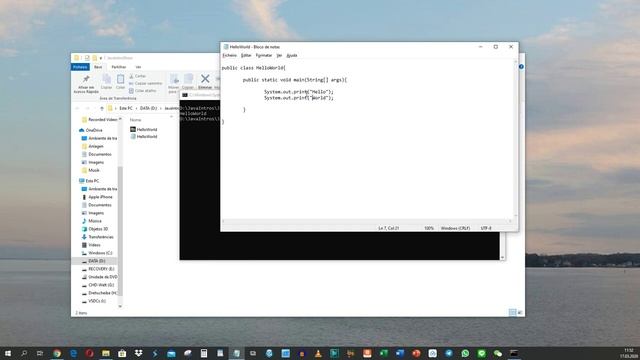Open Command Prompt from taskbar
Screen dimensions: 640x360
(x=514, y=353)
